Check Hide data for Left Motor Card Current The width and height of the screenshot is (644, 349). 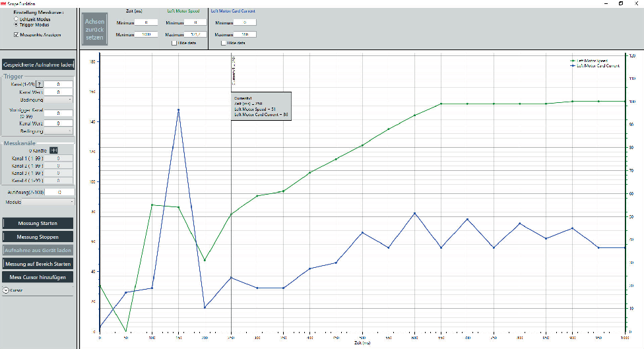click(223, 43)
